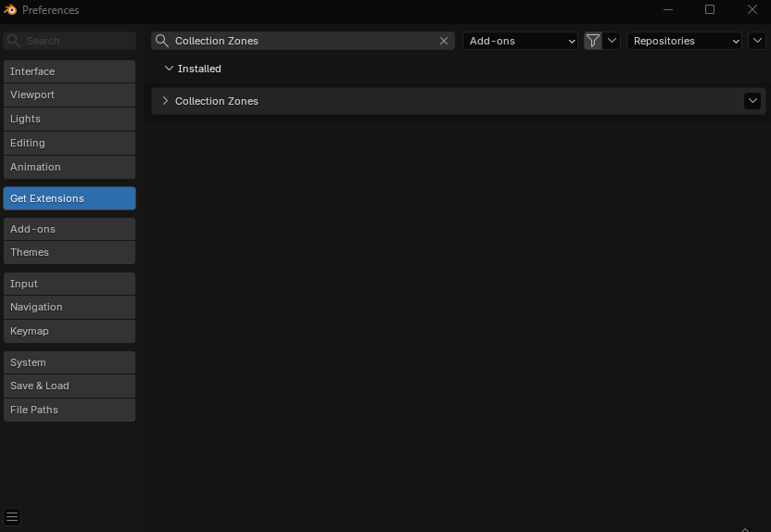Screen dimensions: 771x532
Task: Go to the System preferences section
Action: 70,362
